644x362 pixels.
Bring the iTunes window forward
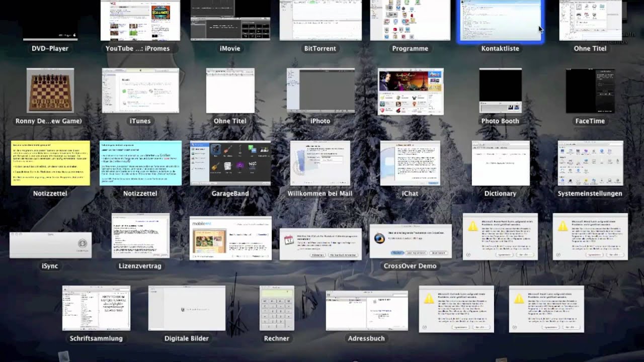pos(140,90)
